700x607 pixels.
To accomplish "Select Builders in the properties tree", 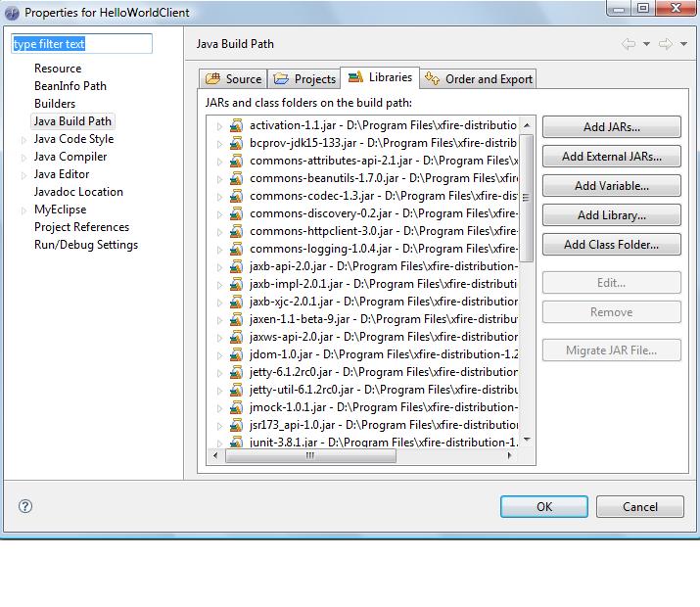I will coord(55,104).
